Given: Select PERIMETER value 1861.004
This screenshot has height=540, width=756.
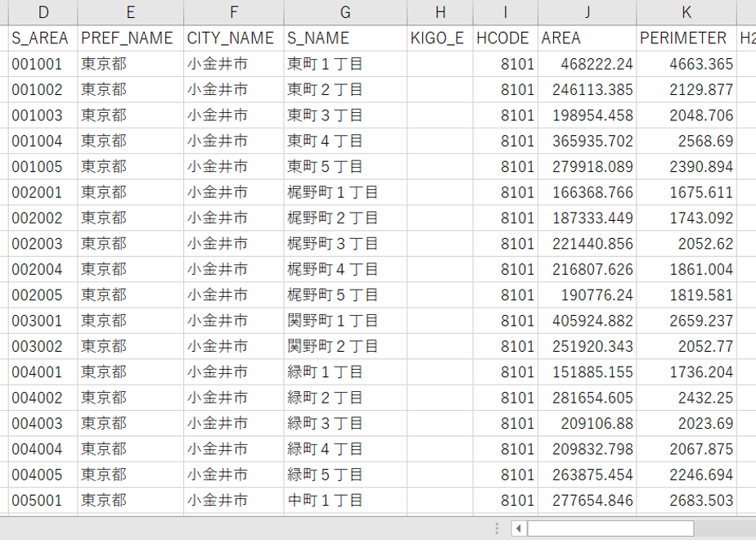Looking at the screenshot, I should tap(686, 269).
